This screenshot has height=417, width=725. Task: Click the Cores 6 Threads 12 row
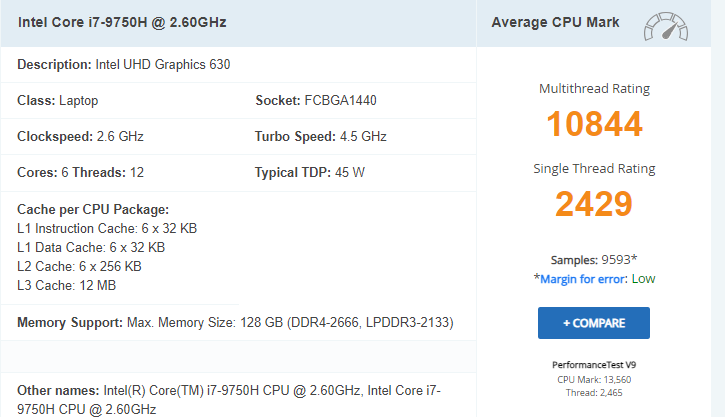pyautogui.click(x=81, y=172)
